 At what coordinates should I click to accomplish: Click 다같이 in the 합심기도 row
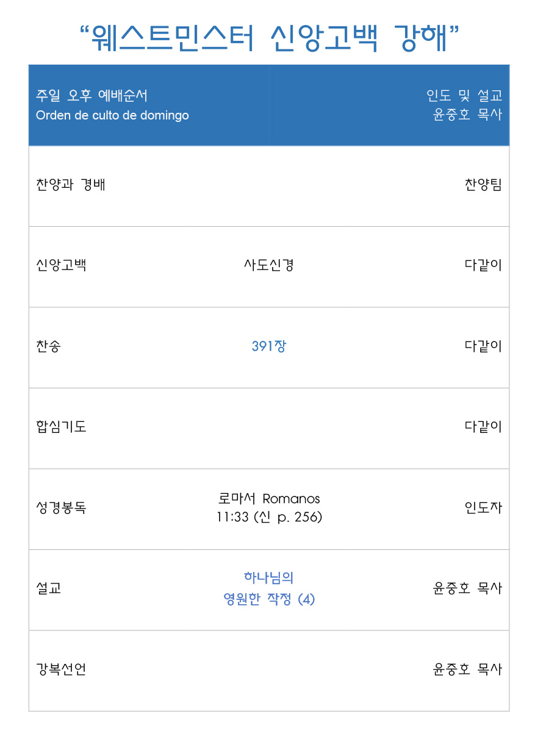point(484,427)
